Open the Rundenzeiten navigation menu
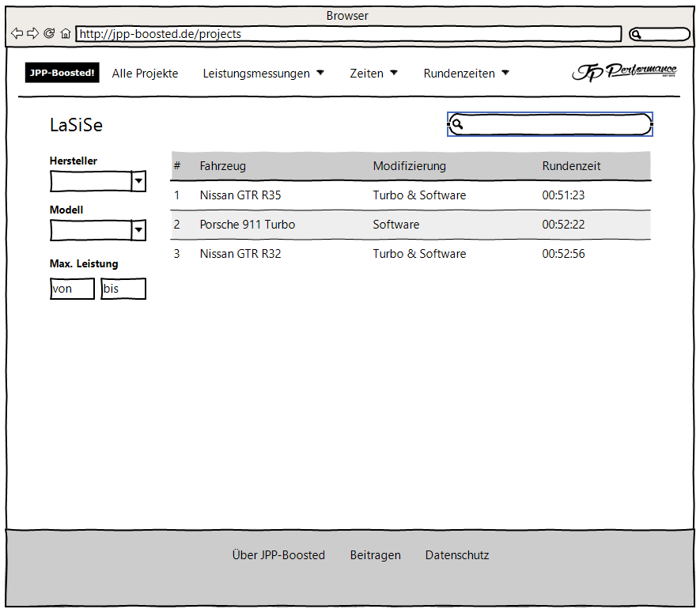The width and height of the screenshot is (700, 609). click(x=466, y=74)
